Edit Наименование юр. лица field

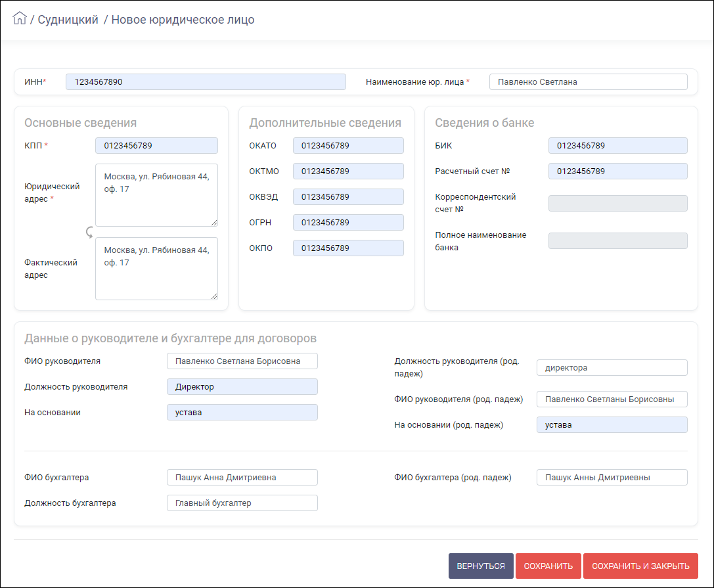point(589,82)
